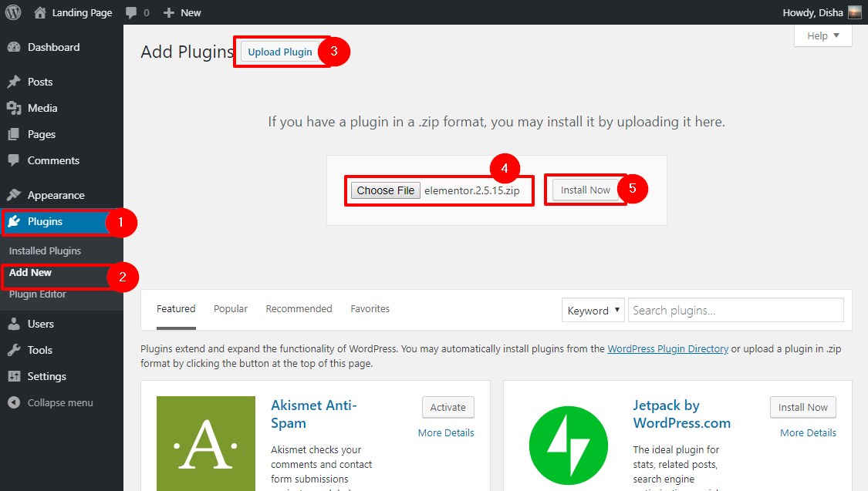The width and height of the screenshot is (868, 491).
Task: Open the Appearance menu
Action: [56, 195]
